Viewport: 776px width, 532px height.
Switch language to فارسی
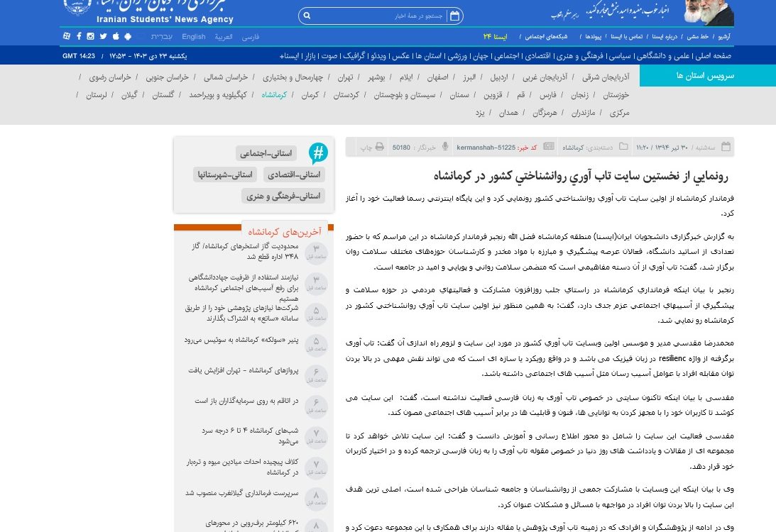[x=251, y=37]
